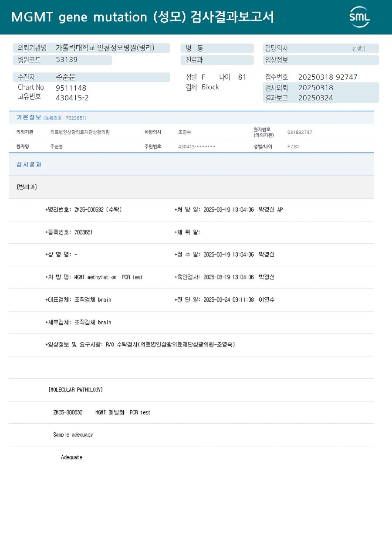Click the 'Adequate' result
This screenshot has height=554, width=392.
point(72,457)
